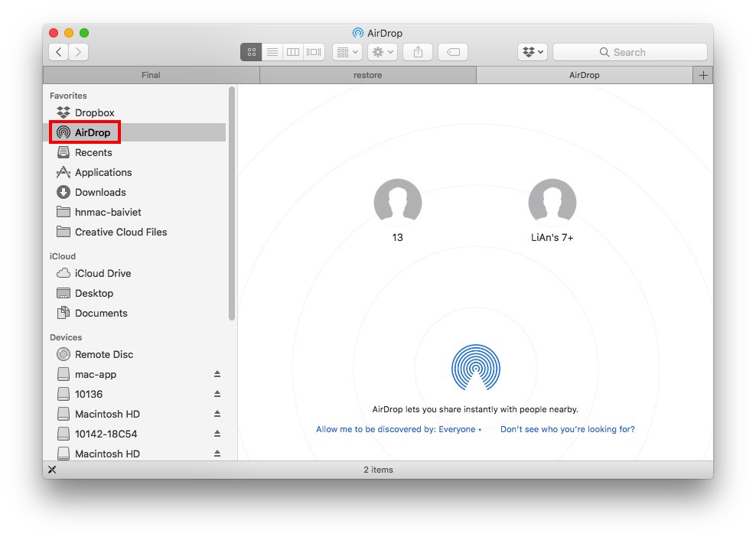Click the '2 items' status text

pos(379,470)
